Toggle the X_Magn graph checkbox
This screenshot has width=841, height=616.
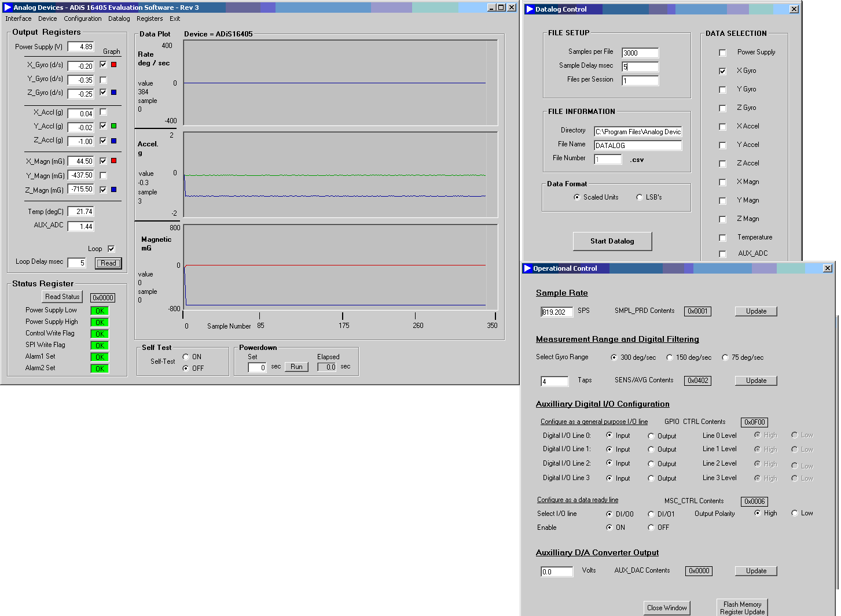tap(103, 161)
